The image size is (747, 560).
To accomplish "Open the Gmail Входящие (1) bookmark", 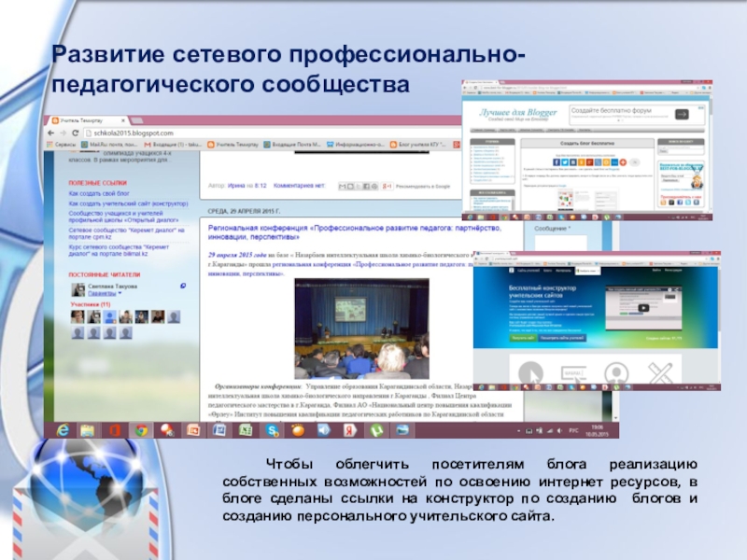I will pos(173,145).
